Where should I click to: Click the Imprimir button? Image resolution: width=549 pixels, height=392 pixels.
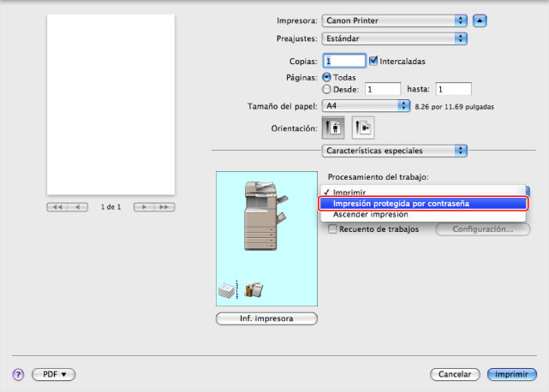click(511, 375)
